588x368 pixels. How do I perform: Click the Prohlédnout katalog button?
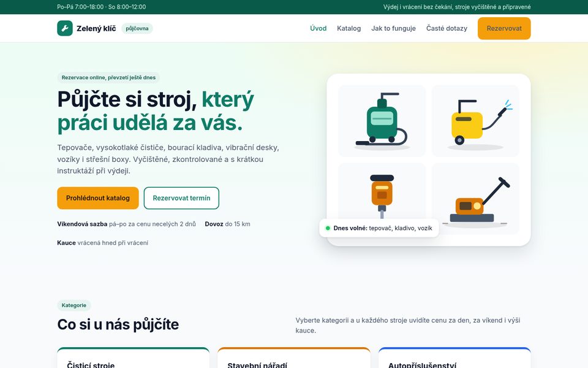[x=98, y=198]
